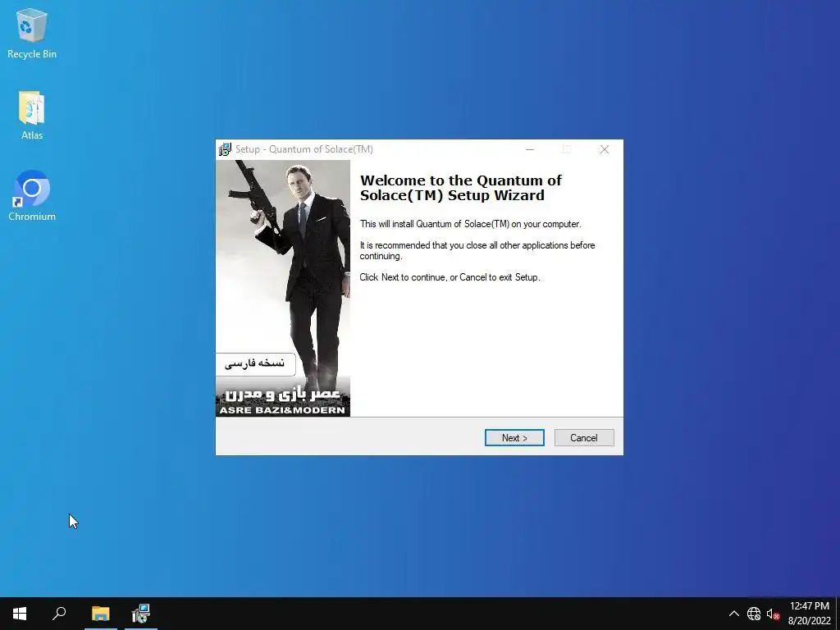Click 'Click Next to continue' instruction text
Image resolution: width=840 pixels, height=630 pixels.
[x=450, y=277]
